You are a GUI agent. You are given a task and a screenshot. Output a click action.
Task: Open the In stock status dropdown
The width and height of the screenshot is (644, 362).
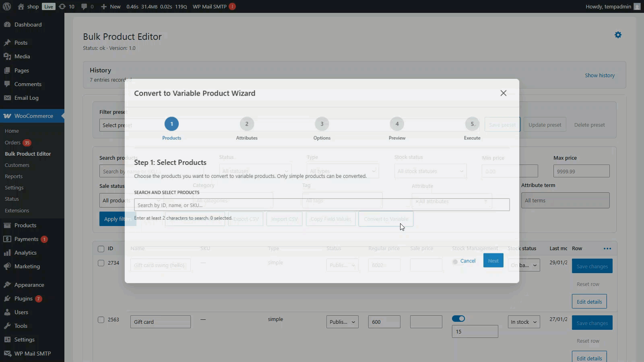point(523,322)
